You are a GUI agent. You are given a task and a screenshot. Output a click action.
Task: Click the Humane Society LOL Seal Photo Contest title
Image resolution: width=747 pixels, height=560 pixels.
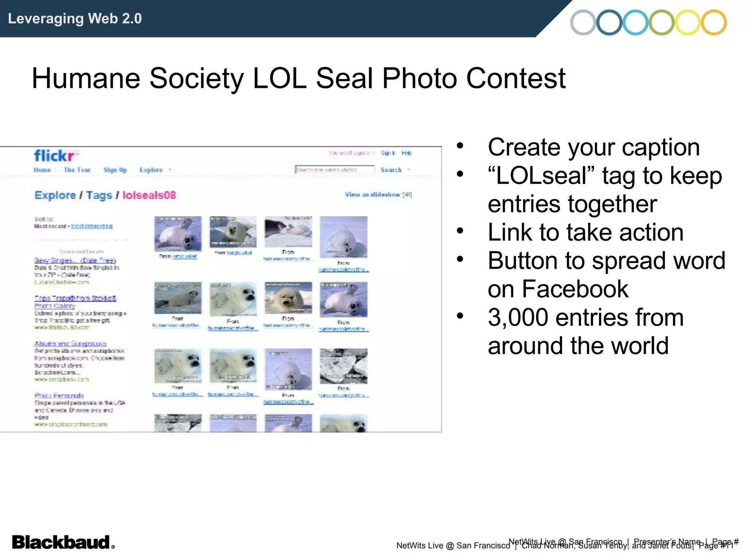(x=298, y=78)
